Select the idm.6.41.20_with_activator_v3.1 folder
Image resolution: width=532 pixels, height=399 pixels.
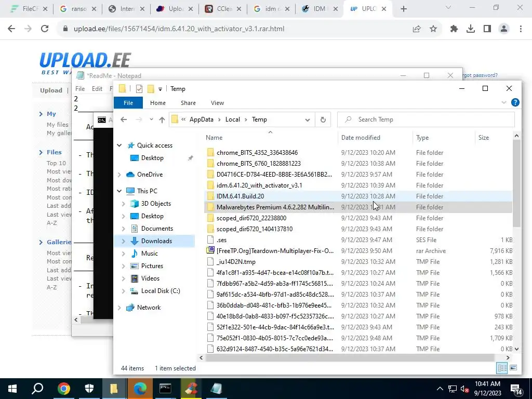[x=259, y=185]
